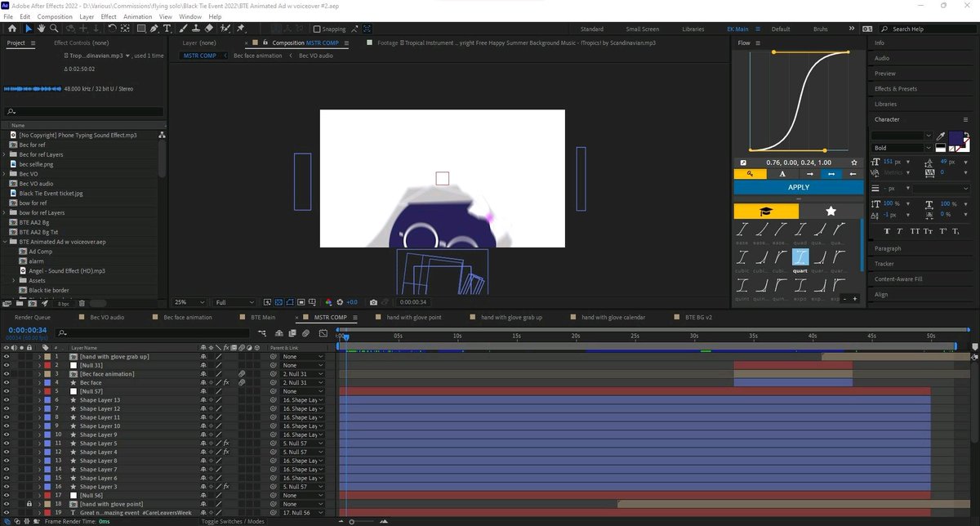Click the snapshot camera icon below viewer
This screenshot has width=980, height=526.
(x=373, y=302)
